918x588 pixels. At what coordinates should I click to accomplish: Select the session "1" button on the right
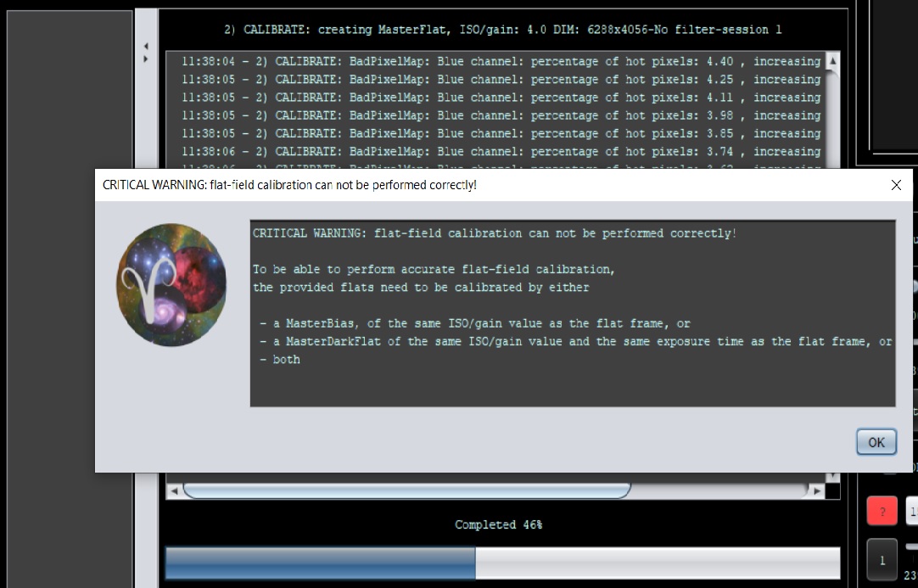click(882, 559)
